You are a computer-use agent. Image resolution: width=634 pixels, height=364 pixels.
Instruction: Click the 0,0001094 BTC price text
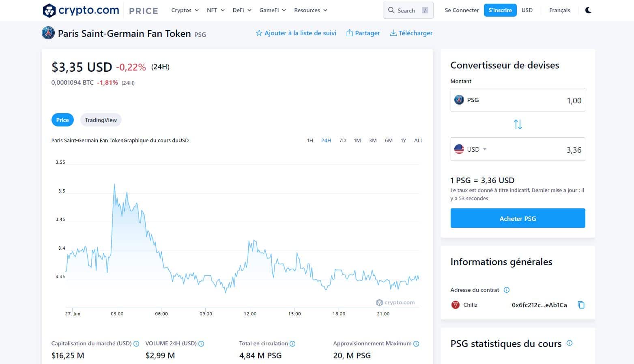point(72,83)
